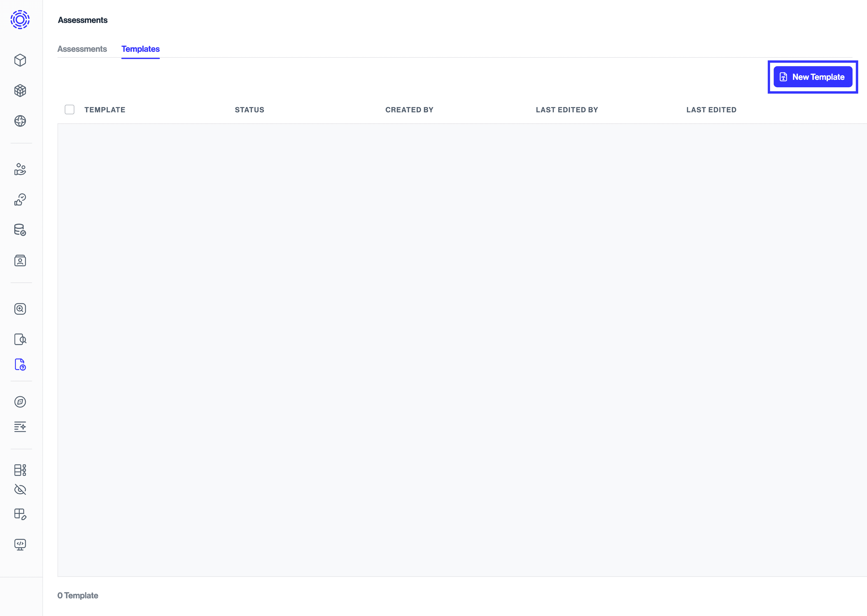Select the workflow diagram sidebar icon
This screenshot has width=867, height=616.
pyautogui.click(x=20, y=470)
